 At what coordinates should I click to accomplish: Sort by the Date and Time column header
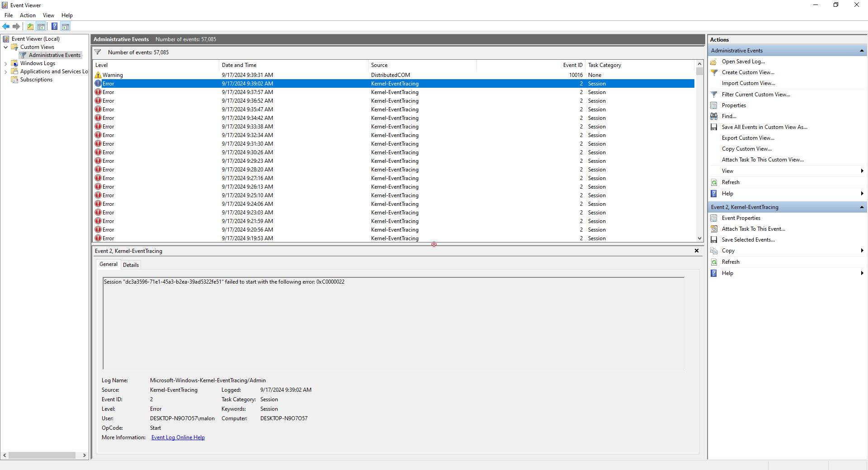click(x=294, y=65)
